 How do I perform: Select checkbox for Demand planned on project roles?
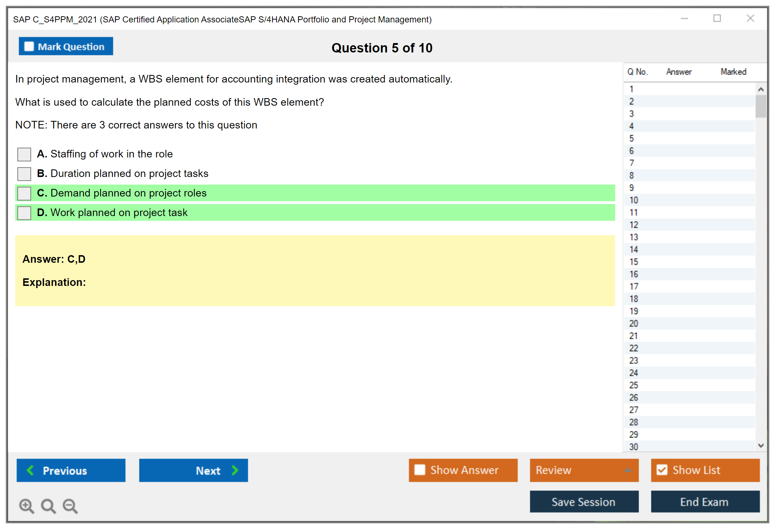[24, 193]
